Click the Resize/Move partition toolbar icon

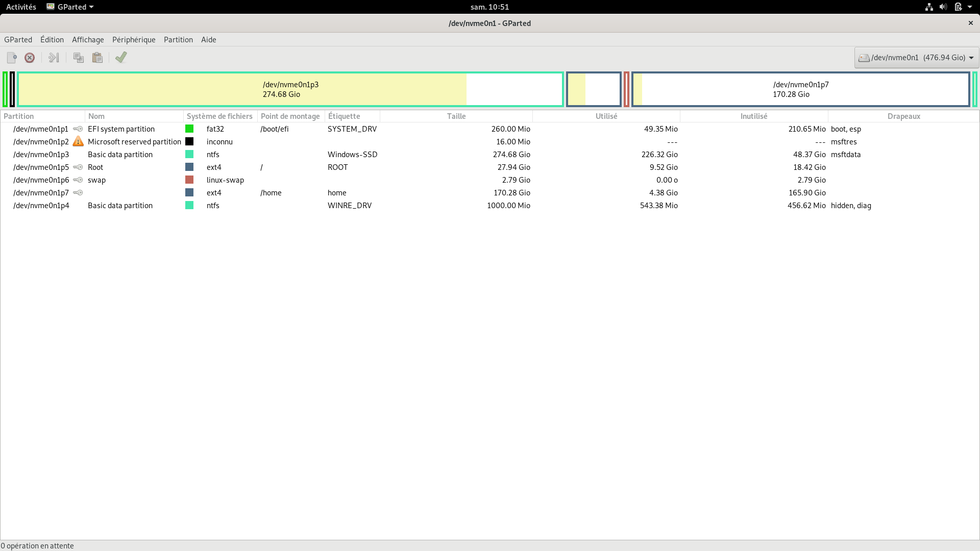(x=54, y=58)
